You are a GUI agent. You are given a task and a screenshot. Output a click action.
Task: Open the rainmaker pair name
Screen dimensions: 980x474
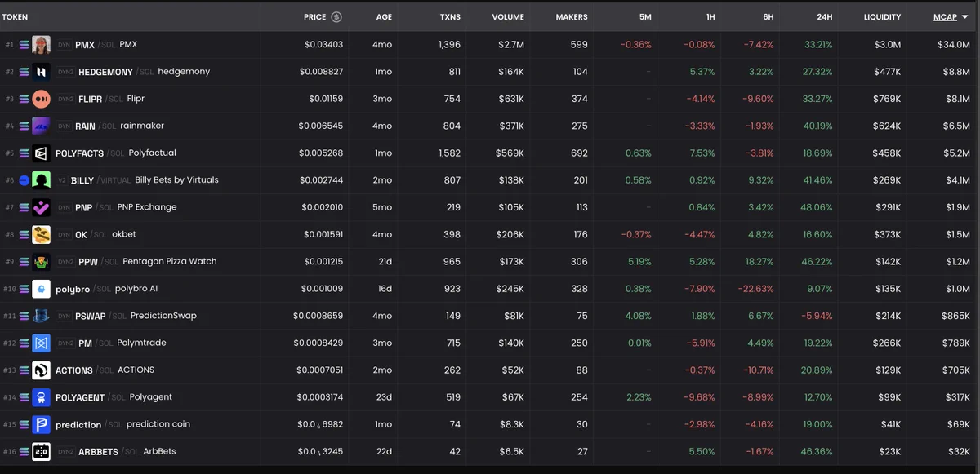(142, 126)
